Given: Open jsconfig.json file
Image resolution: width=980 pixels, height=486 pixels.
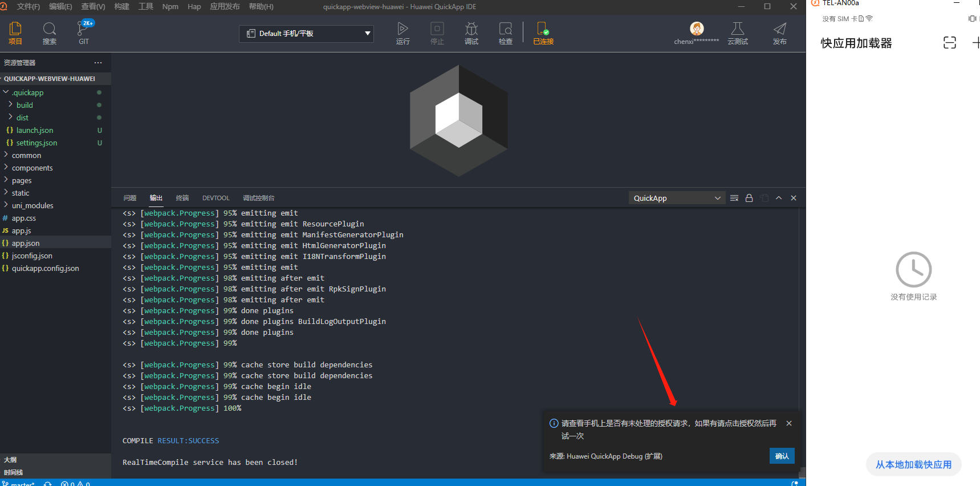Looking at the screenshot, I should 55,256.
